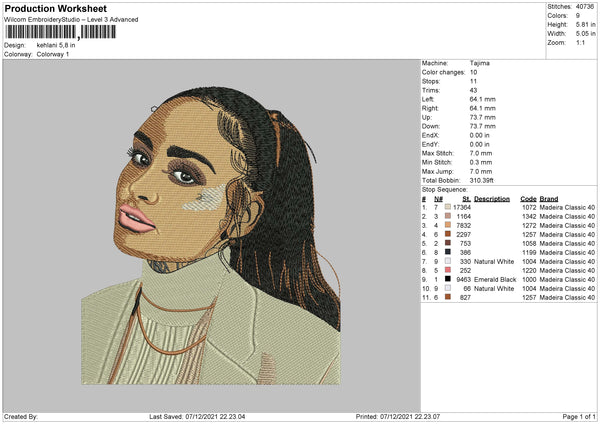The image size is (600, 424).
Task: Click the 'Up:' measurement label
Action: [427, 117]
